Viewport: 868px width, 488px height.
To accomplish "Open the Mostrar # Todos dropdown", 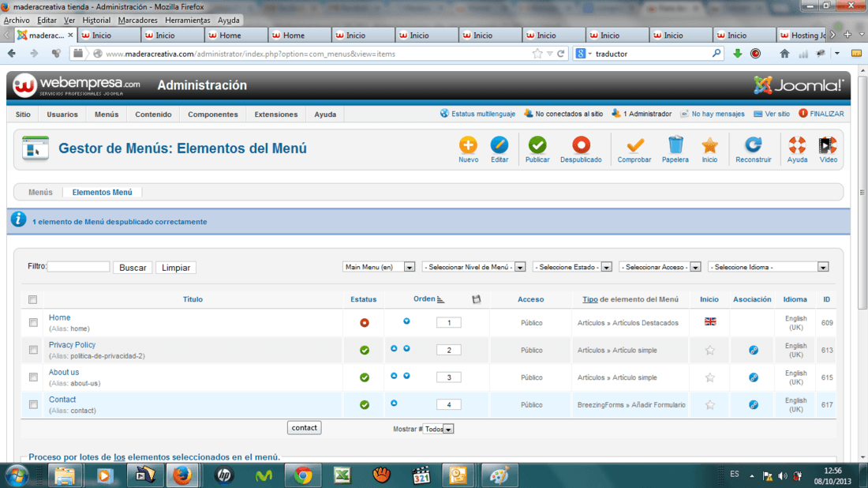I will click(x=438, y=430).
